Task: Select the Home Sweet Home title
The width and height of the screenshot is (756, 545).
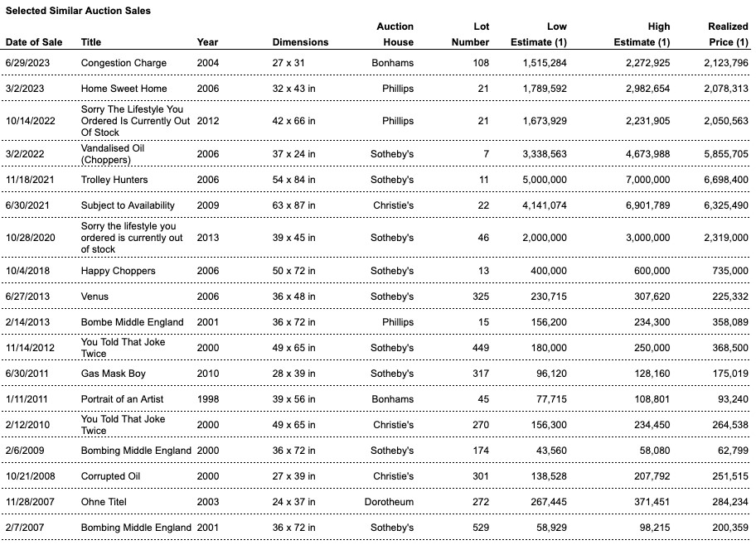Action: coord(124,89)
